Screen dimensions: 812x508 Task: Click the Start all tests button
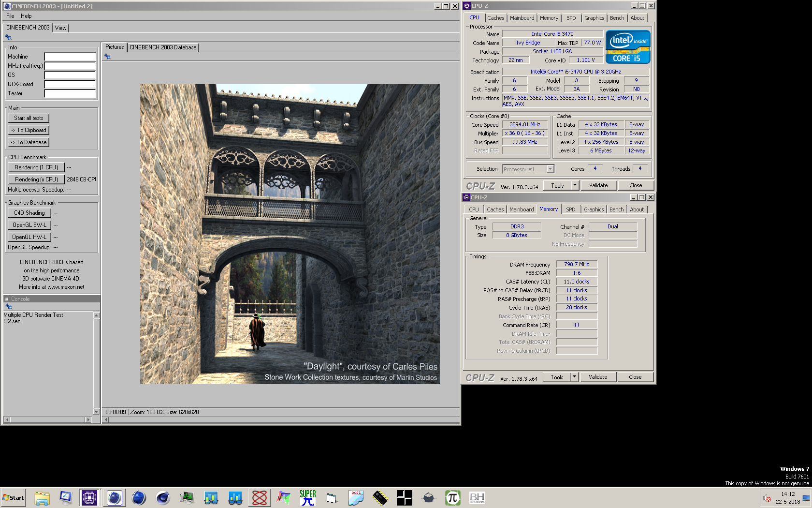29,118
